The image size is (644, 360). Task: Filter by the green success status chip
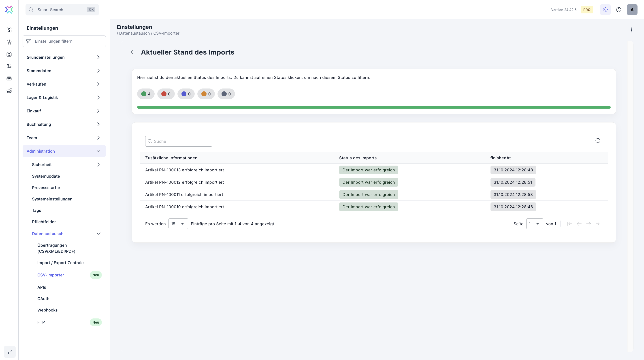click(x=146, y=94)
